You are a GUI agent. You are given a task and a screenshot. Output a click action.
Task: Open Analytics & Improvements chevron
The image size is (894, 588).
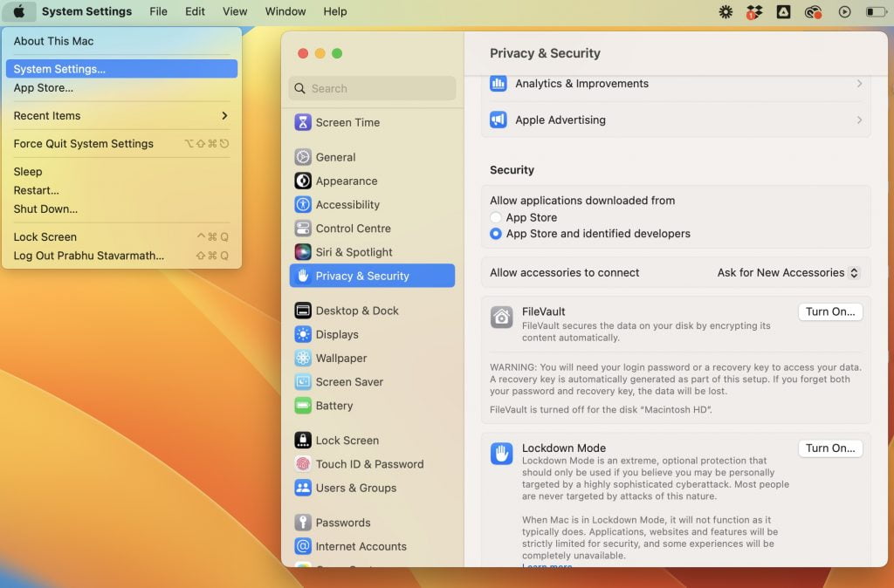click(x=859, y=84)
